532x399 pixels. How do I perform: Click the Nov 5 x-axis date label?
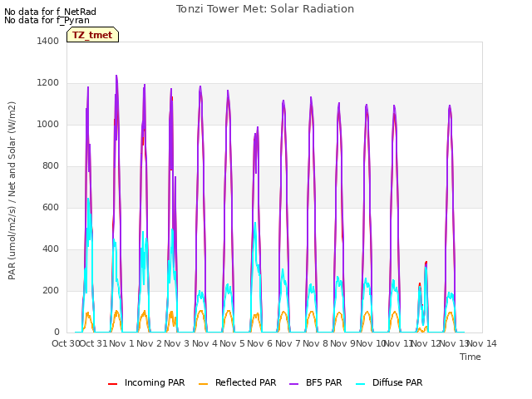[x=233, y=343]
